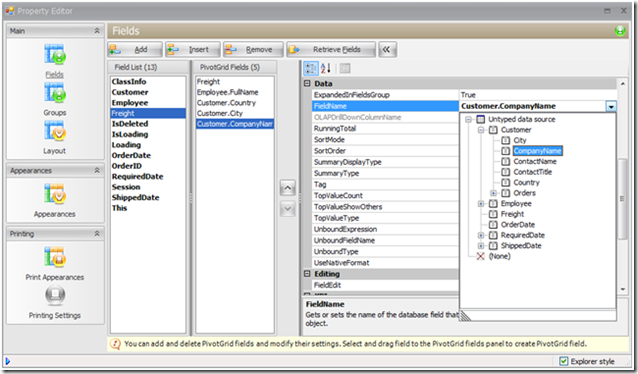The width and height of the screenshot is (638, 374).
Task: Click the Untyped data source root node
Action: click(522, 119)
